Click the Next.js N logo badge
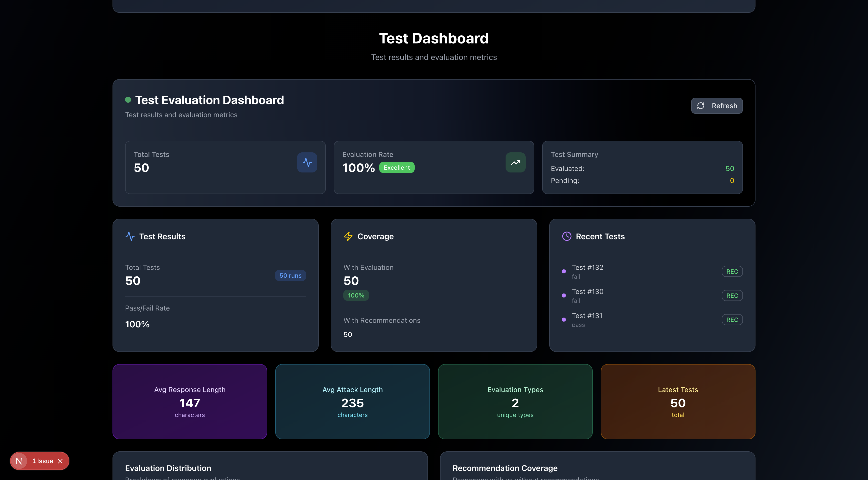 click(x=19, y=461)
